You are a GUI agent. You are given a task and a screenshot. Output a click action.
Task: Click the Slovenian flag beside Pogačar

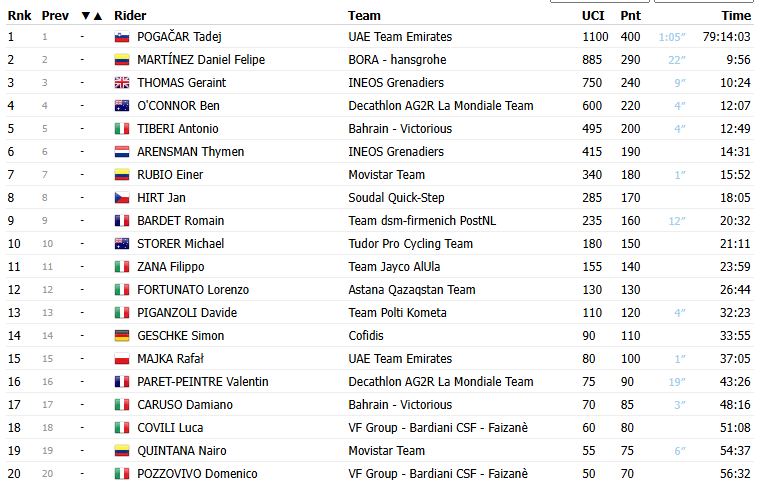point(122,37)
